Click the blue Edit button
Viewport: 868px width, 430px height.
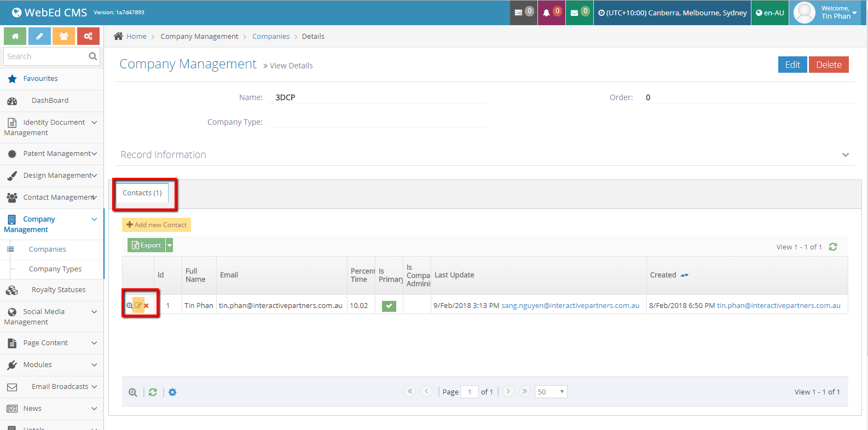pos(792,65)
